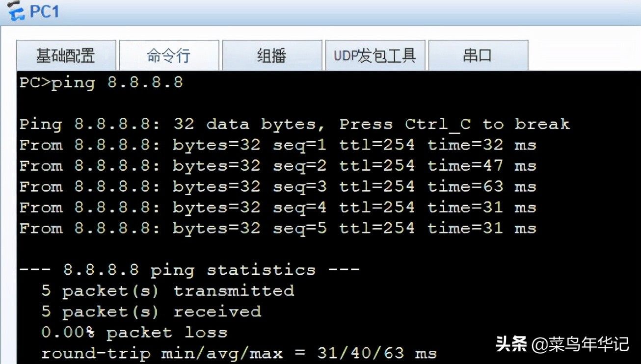Viewport: 641px width, 364px height.
Task: Open the 基础配置 tab
Action: [66, 55]
